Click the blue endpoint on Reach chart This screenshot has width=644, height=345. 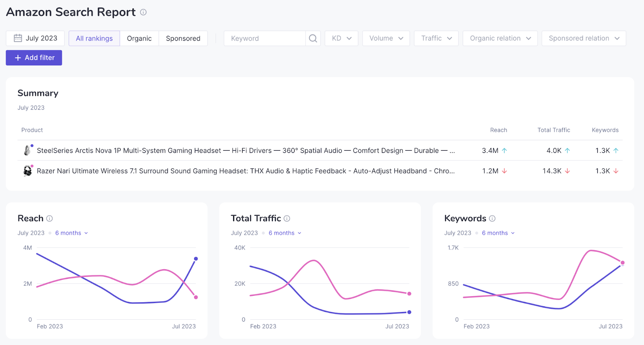(x=196, y=259)
